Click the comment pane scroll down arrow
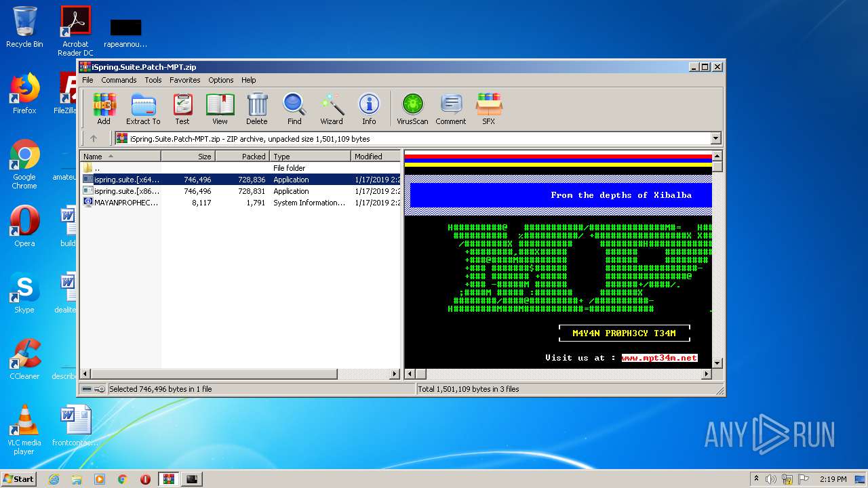The width and height of the screenshot is (868, 488). pyautogui.click(x=717, y=363)
